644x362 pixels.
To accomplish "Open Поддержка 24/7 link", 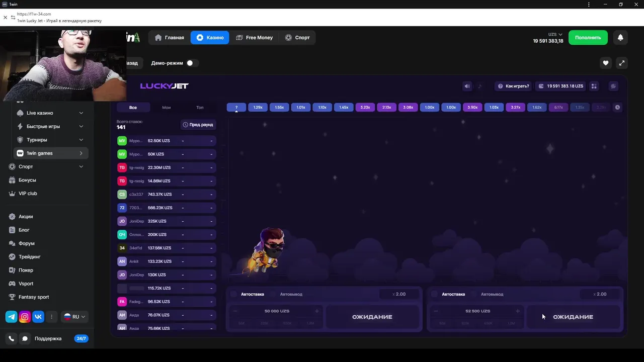I will click(x=48, y=338).
